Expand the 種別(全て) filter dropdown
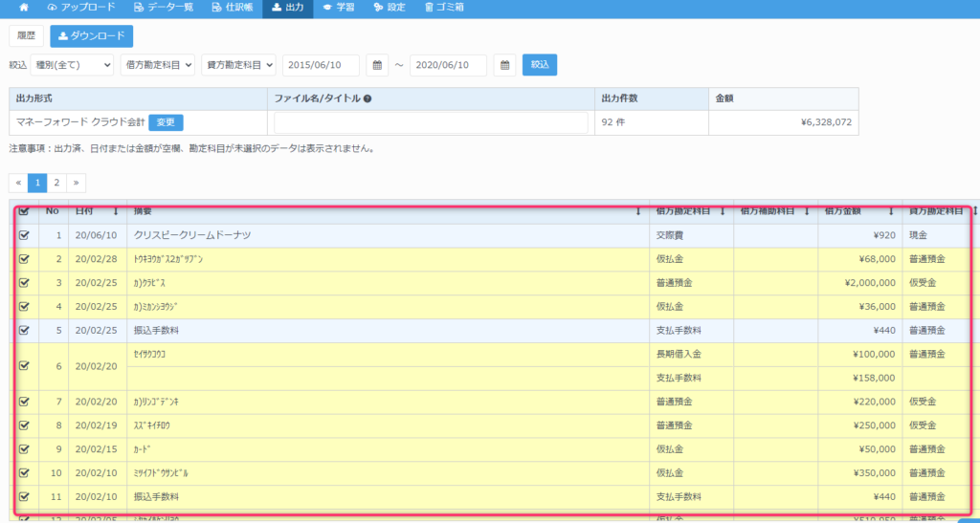 tap(74, 65)
